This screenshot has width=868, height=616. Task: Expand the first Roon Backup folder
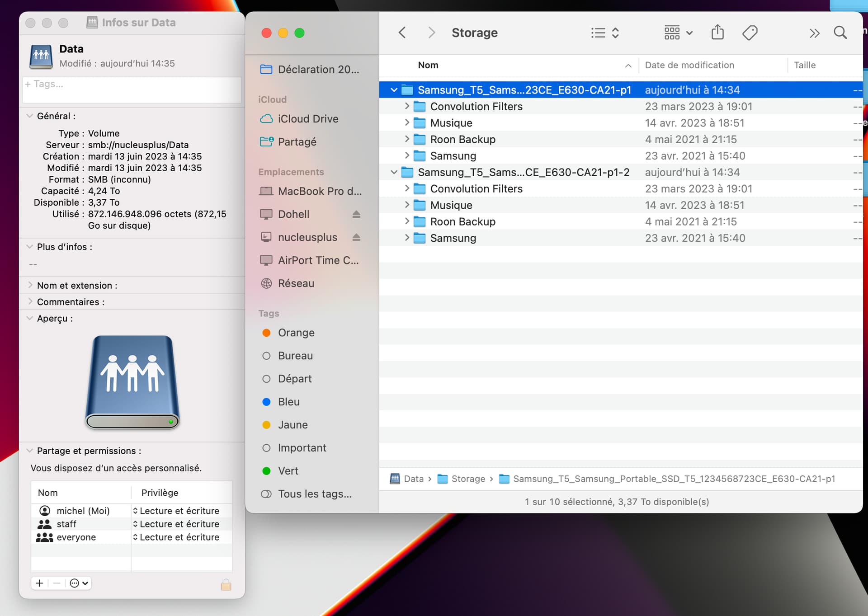(x=407, y=139)
